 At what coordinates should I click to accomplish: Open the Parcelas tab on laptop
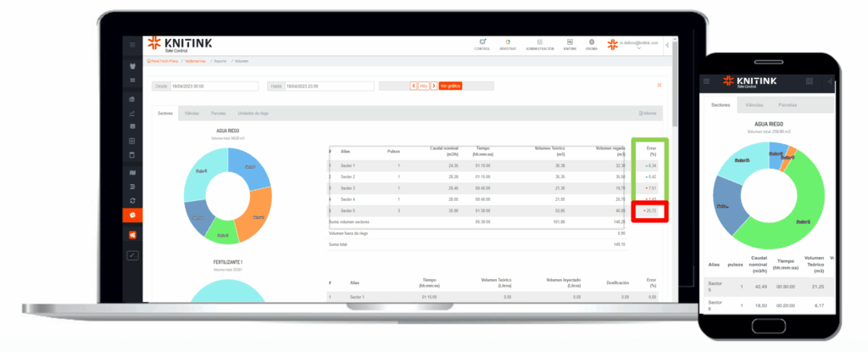(x=218, y=113)
